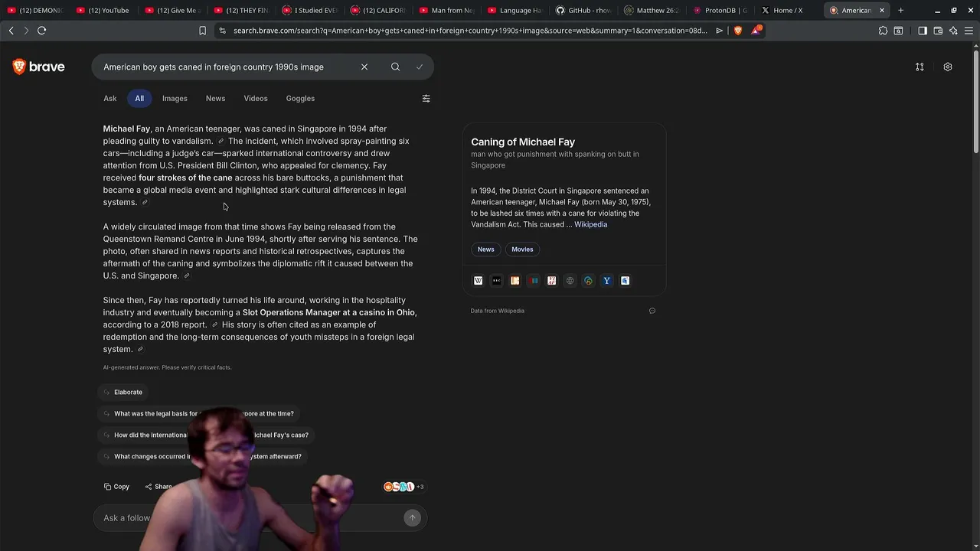
Task: Switch to the Images tab
Action: click(175, 98)
